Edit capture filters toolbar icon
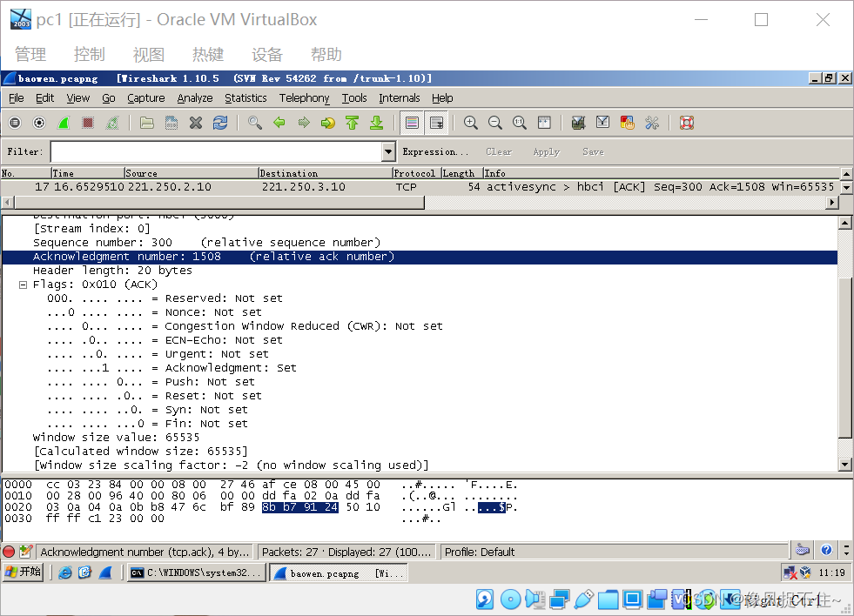854x616 pixels. (x=578, y=123)
